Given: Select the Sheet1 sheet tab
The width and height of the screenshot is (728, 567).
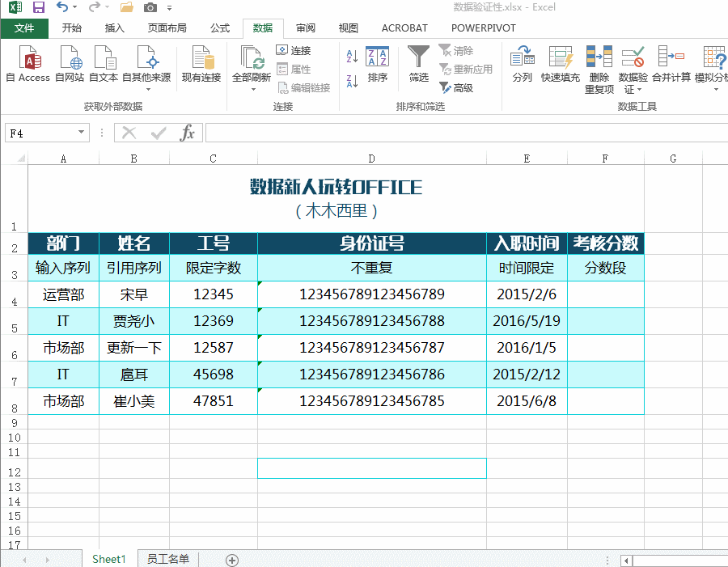Looking at the screenshot, I should pyautogui.click(x=109, y=559).
